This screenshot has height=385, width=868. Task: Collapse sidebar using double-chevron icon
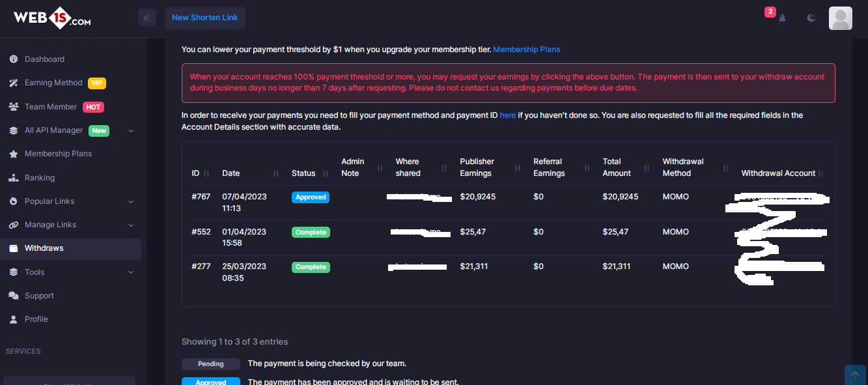pos(147,18)
